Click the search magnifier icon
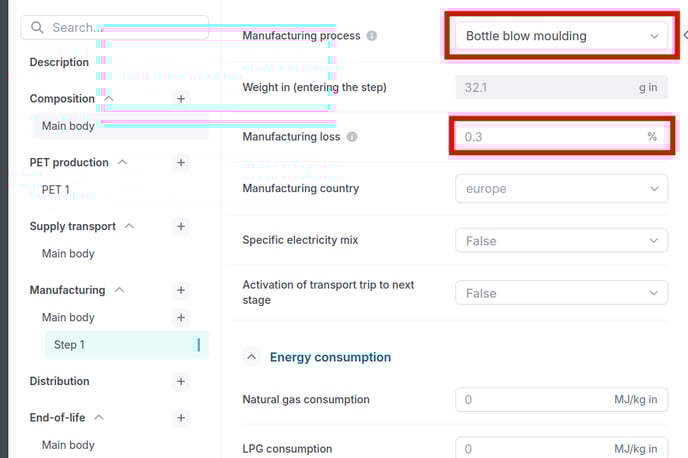Image resolution: width=688 pixels, height=458 pixels. (37, 28)
